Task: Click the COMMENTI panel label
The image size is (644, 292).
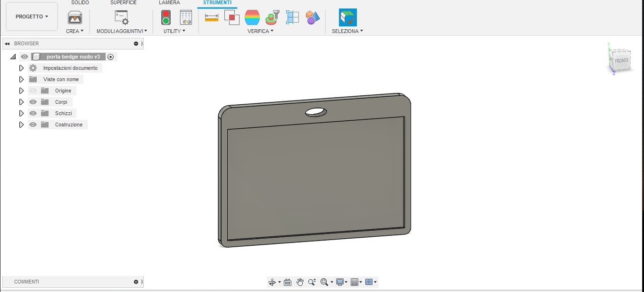Action: click(26, 282)
